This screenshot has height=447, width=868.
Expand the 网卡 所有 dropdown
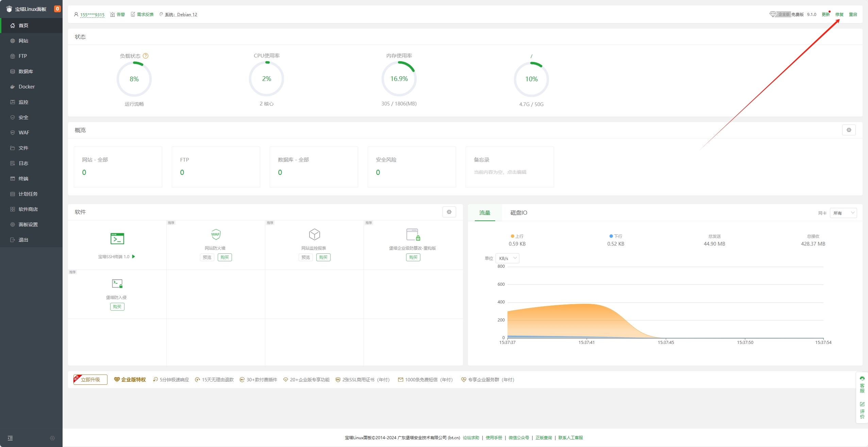(x=843, y=213)
